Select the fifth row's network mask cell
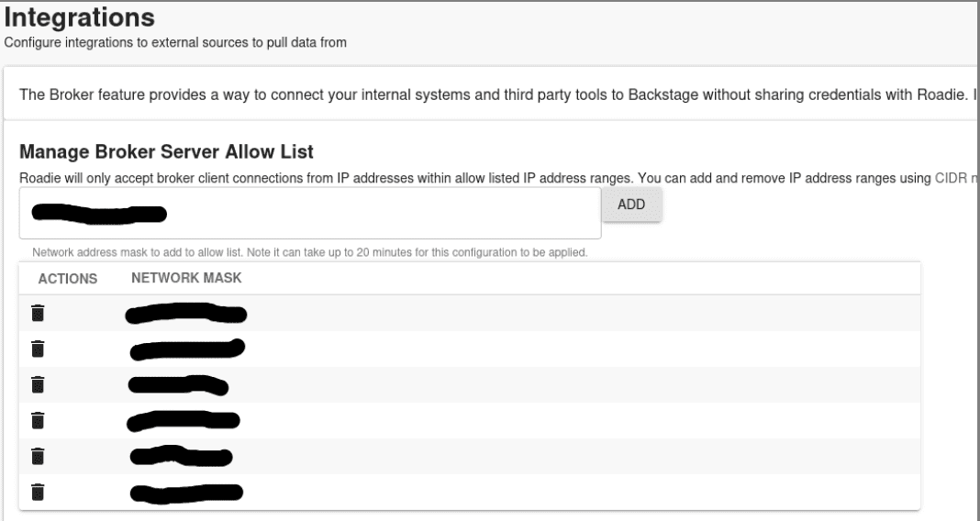Viewport: 980px width, 521px height. 182,456
